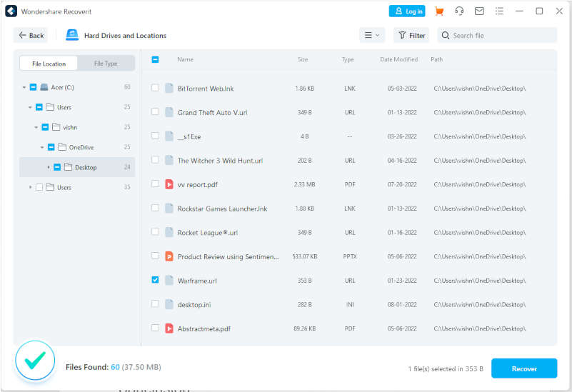572x392 pixels.
Task: Click the mail envelope icon
Action: 479,11
